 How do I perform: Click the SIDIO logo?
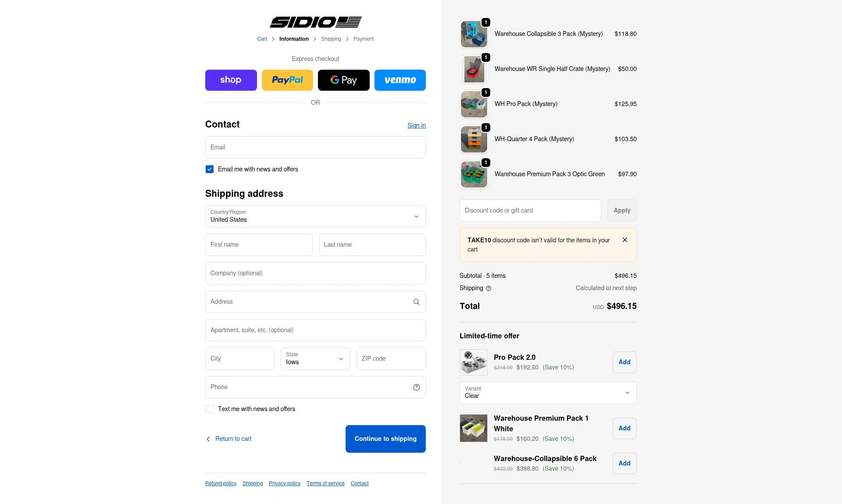(315, 22)
